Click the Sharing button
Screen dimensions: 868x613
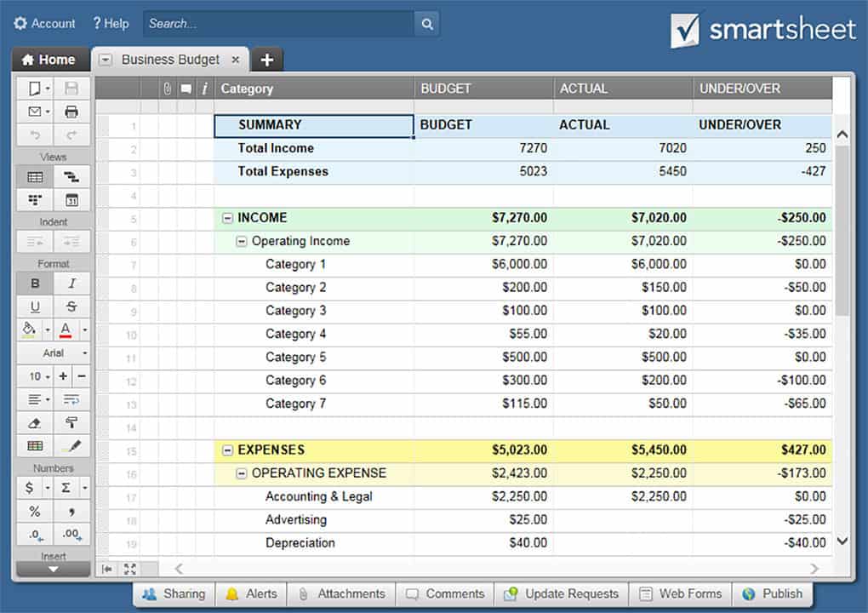pyautogui.click(x=174, y=594)
